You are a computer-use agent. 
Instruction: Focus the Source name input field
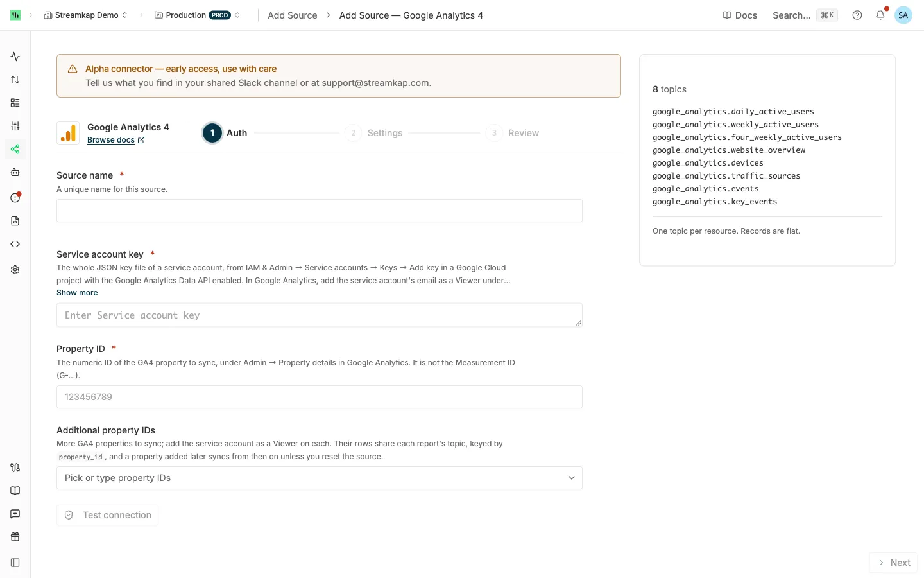coord(320,211)
